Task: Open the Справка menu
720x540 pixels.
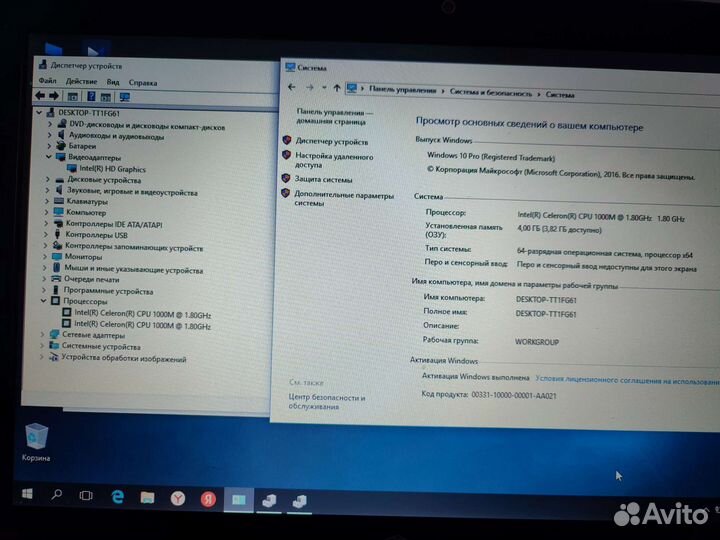Action: (x=143, y=83)
